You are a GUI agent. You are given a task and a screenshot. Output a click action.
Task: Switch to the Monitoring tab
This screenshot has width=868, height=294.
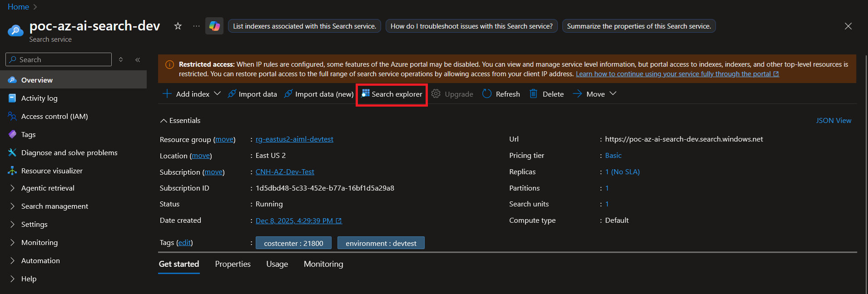323,264
